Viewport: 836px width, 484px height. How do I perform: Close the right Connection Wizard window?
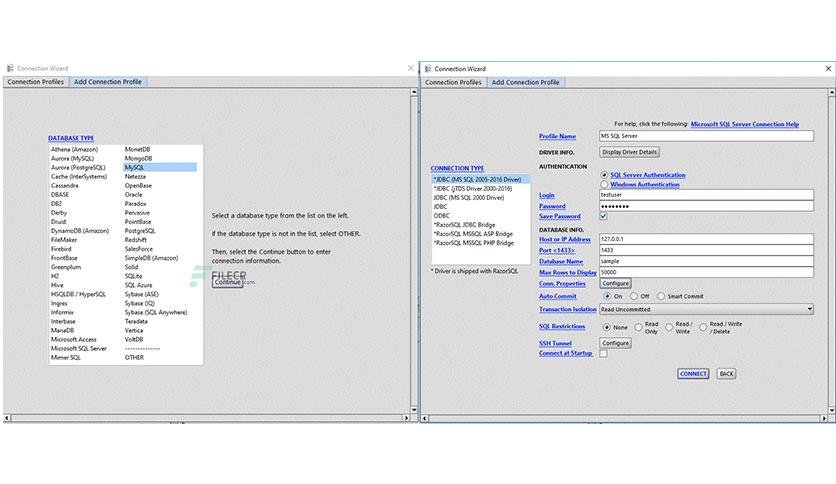coord(828,69)
